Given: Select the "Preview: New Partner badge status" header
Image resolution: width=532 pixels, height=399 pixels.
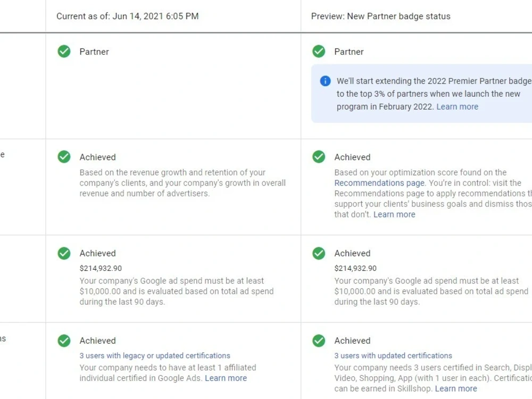Looking at the screenshot, I should pyautogui.click(x=381, y=16).
